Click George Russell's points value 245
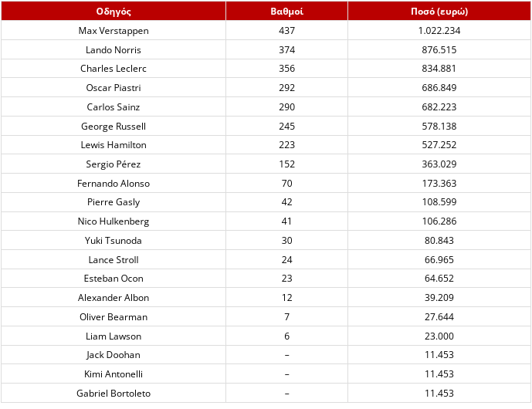 [x=286, y=126]
